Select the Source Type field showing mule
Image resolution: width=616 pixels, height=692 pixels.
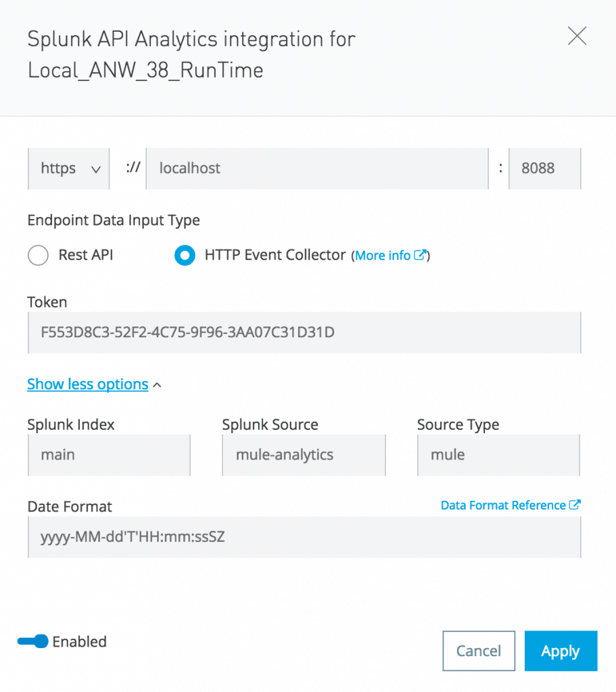(498, 455)
